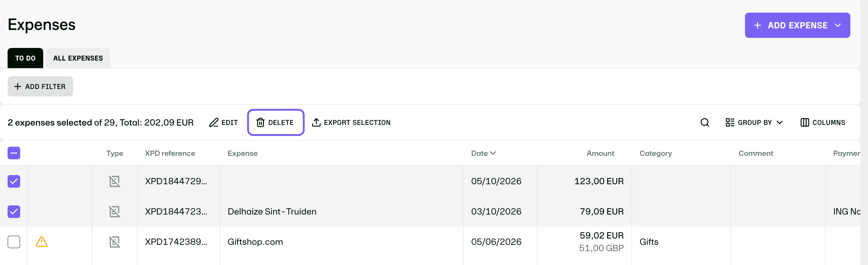Click Edit for selected expenses
This screenshot has height=265, width=868.
point(223,122)
